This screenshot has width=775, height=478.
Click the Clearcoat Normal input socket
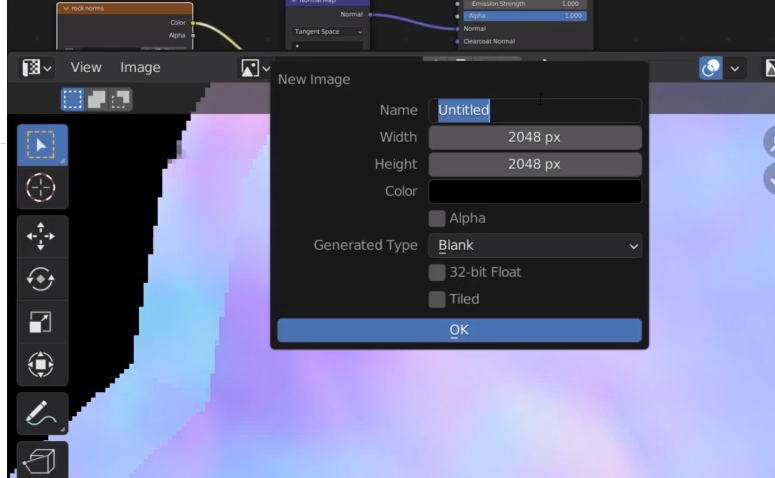[457, 42]
